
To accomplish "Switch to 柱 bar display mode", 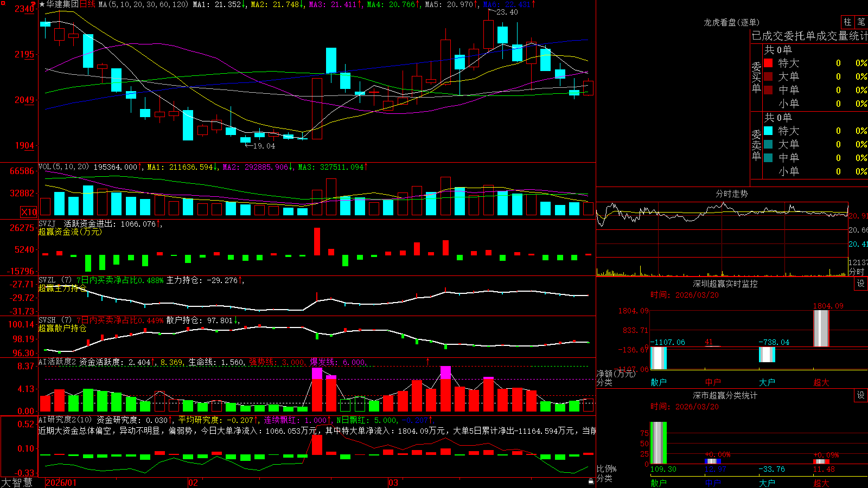I will (847, 22).
